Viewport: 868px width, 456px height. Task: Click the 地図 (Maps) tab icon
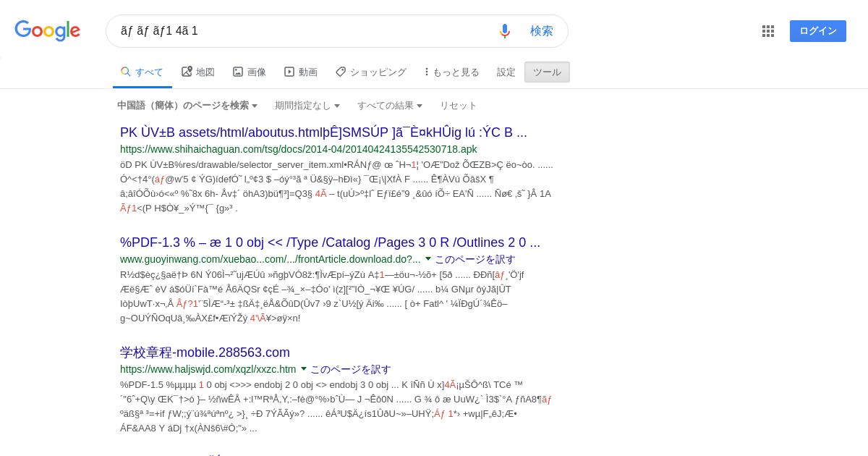click(x=187, y=72)
